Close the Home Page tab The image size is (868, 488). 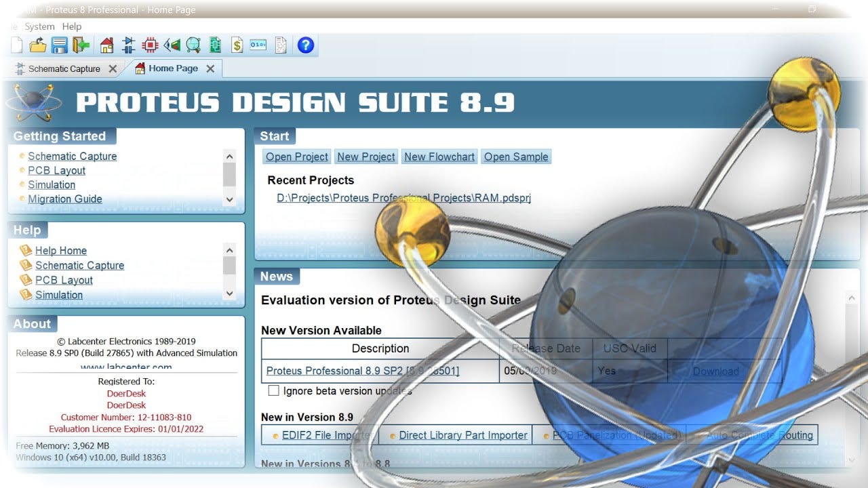[x=210, y=68]
